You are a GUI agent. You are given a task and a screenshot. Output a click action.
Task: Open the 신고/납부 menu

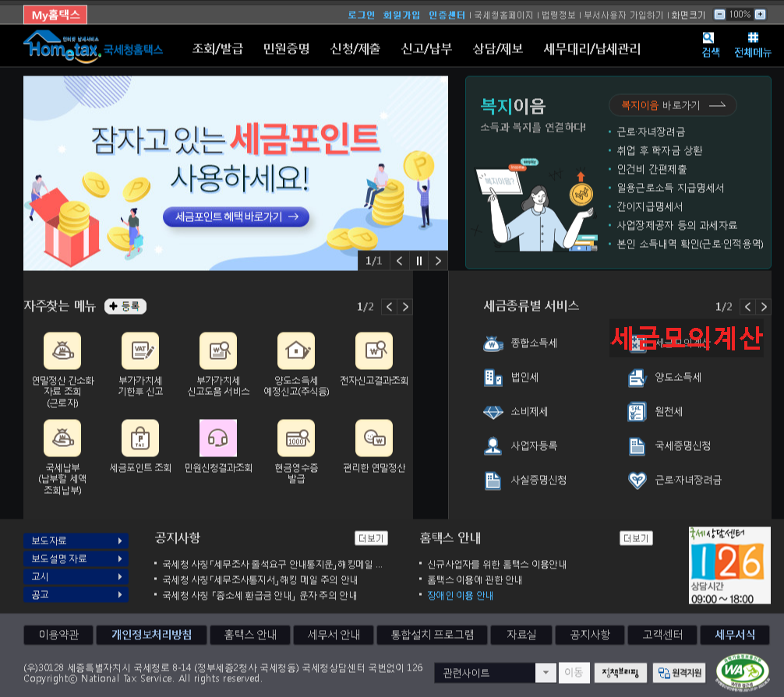click(x=426, y=49)
